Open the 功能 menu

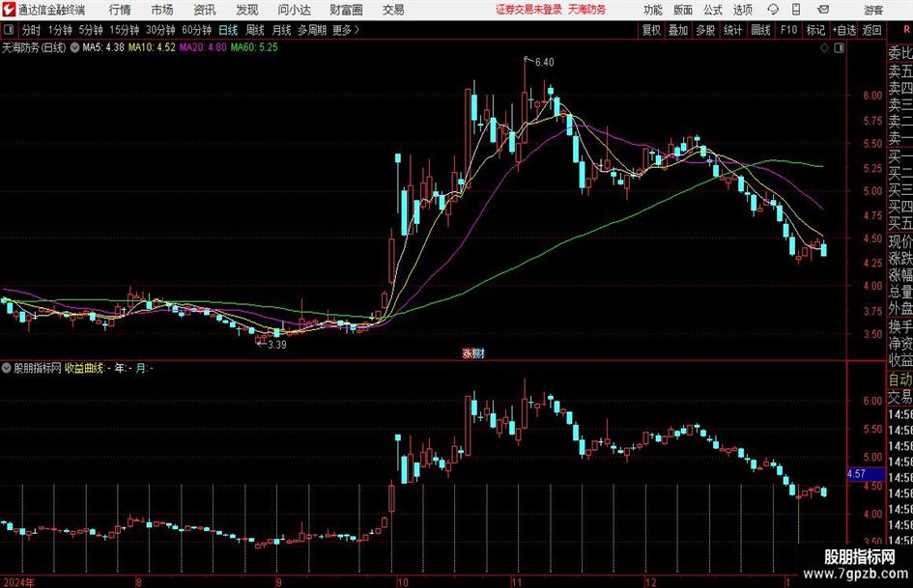pyautogui.click(x=653, y=10)
